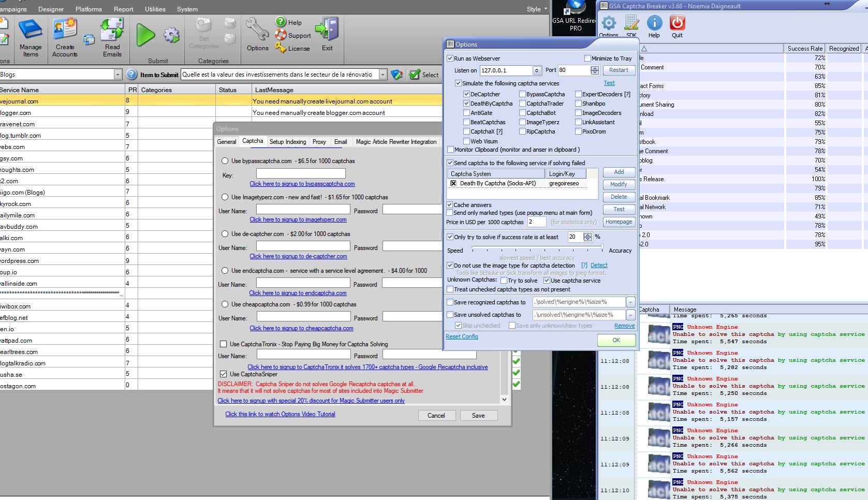
Task: Open Manage Items book icon
Action: 31,30
